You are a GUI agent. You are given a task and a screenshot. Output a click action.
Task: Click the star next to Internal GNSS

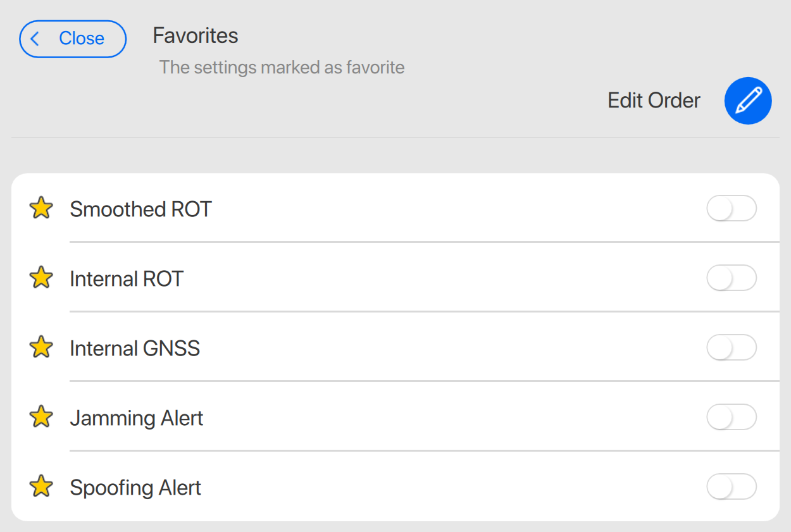(x=41, y=347)
